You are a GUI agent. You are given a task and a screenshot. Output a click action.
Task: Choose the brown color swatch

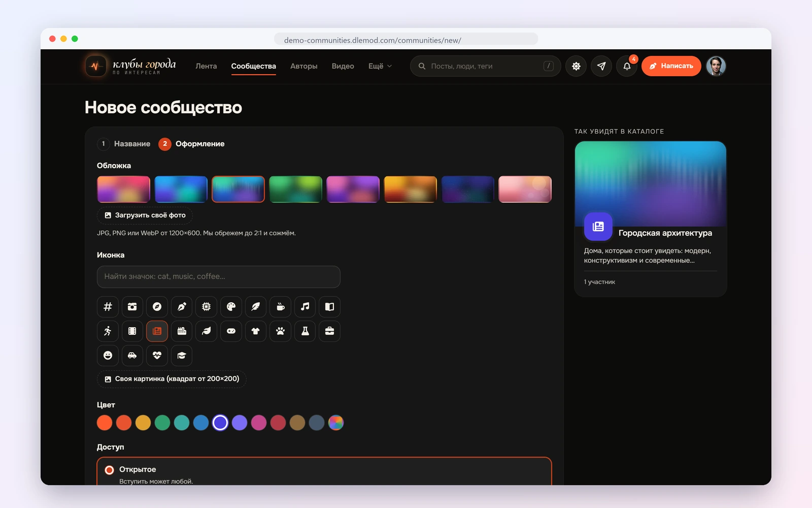tap(297, 423)
